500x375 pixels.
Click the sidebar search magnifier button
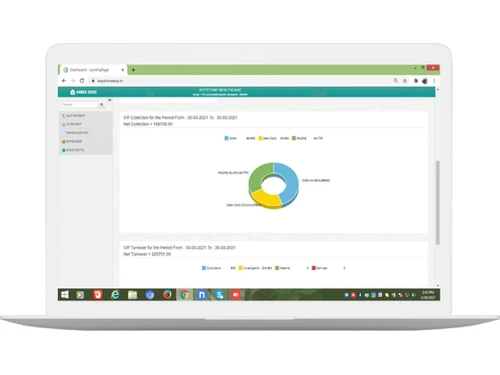click(x=102, y=105)
